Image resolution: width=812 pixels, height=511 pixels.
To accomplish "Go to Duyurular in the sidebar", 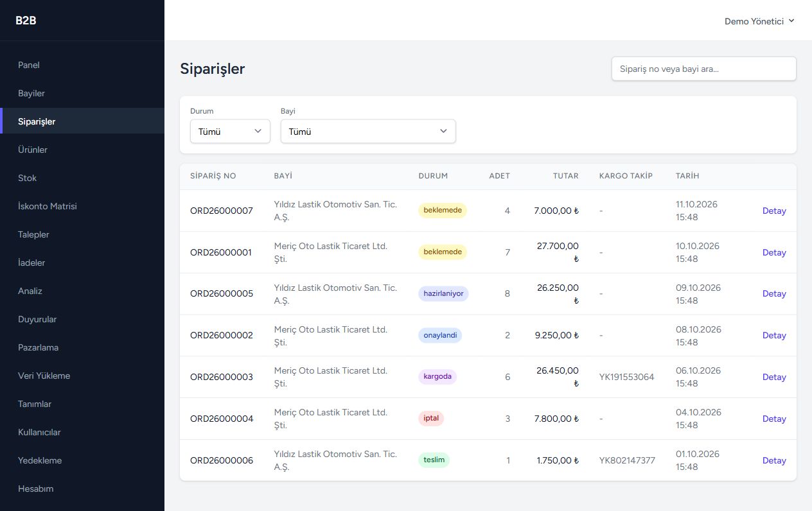I will [x=82, y=319].
